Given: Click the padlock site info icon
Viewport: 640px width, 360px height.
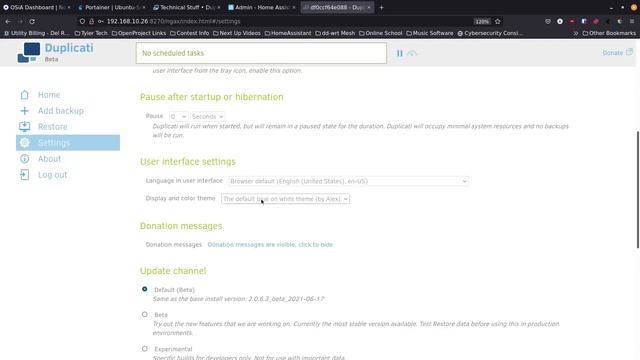Looking at the screenshot, I should click(x=91, y=21).
